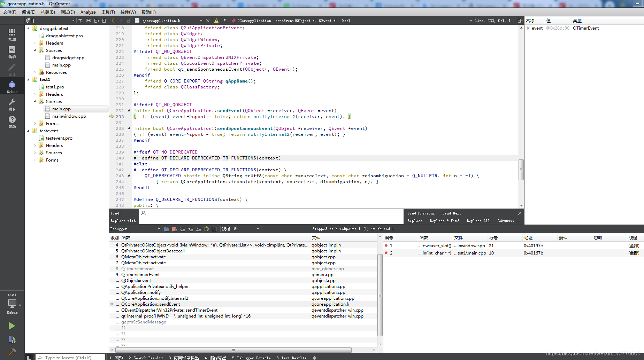644x360 pixels.
Task: Click Find Previous button
Action: tap(421, 213)
